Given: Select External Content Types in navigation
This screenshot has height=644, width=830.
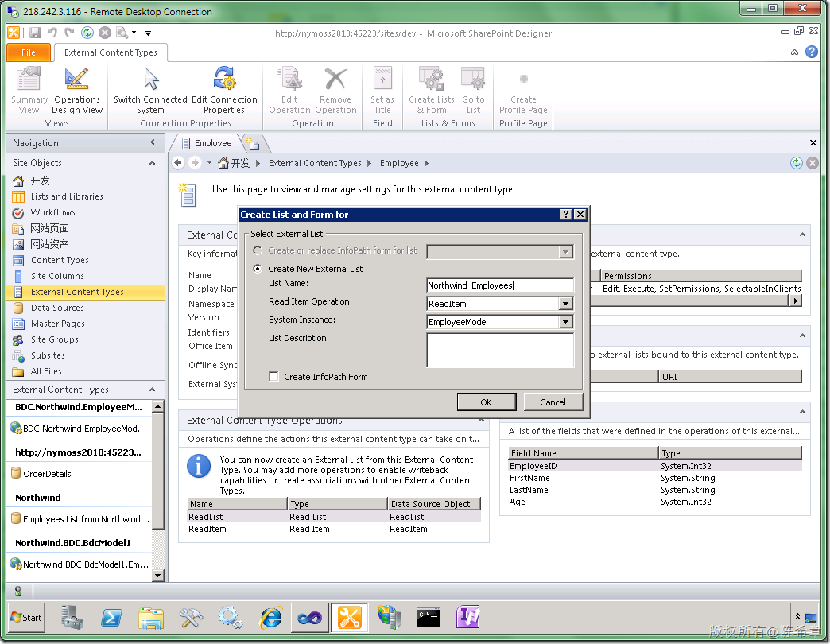Looking at the screenshot, I should (x=86, y=292).
